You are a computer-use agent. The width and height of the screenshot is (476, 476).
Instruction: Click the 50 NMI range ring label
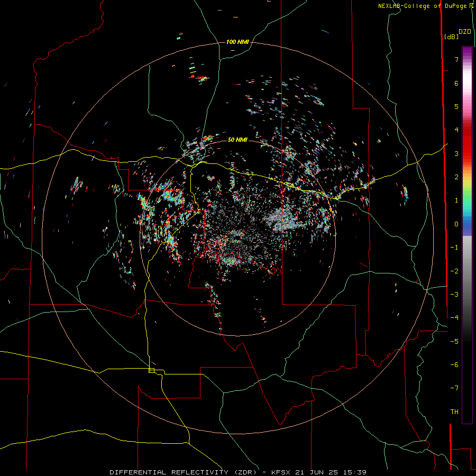(237, 140)
